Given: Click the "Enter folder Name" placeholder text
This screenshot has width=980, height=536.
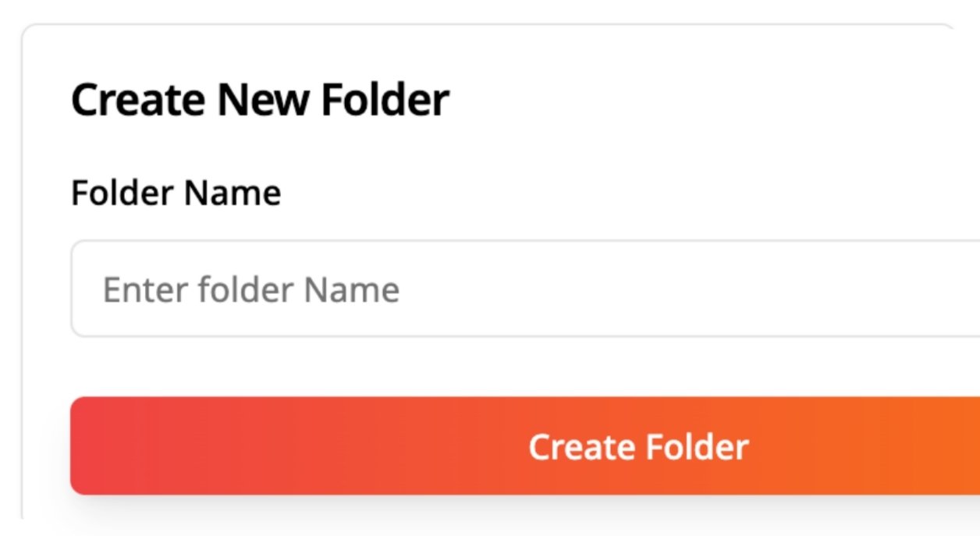Looking at the screenshot, I should pyautogui.click(x=251, y=289).
